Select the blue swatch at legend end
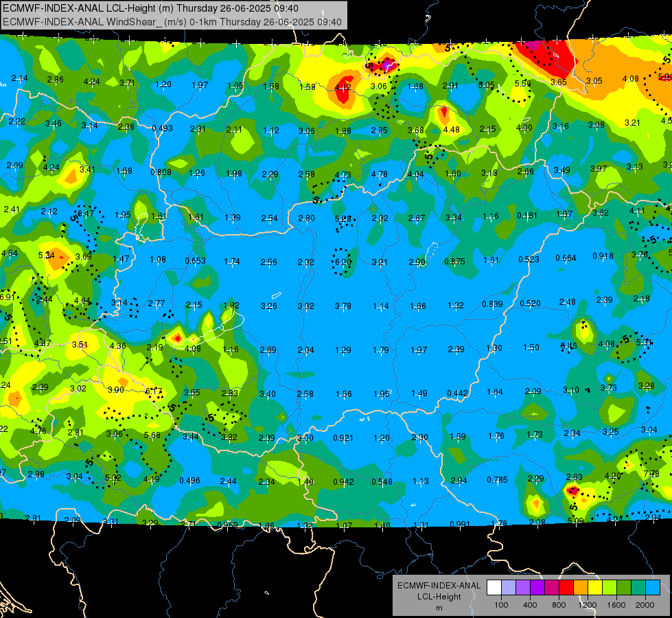Screen dimensions: 672x618 pos(653,587)
